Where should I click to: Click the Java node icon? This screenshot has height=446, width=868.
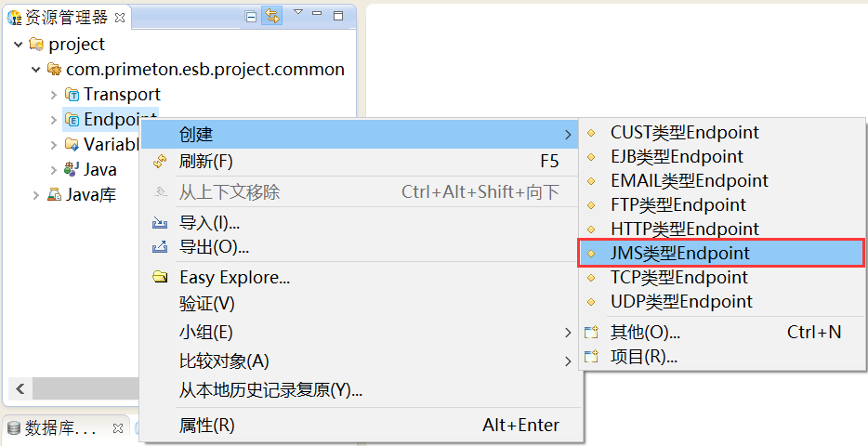[x=72, y=169]
